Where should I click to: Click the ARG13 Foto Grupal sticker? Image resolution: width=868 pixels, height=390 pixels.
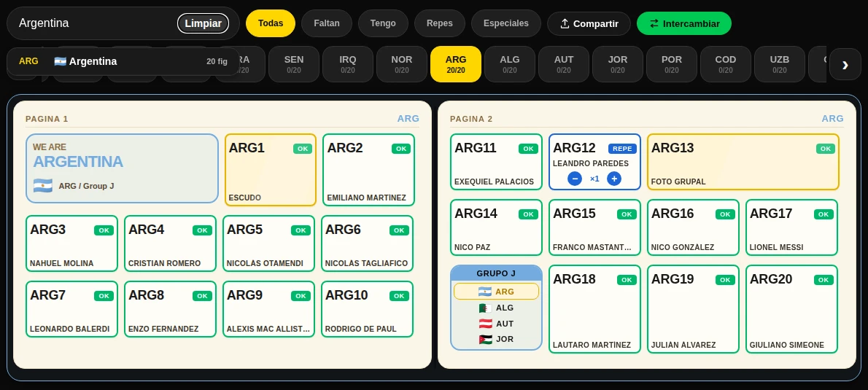point(743,162)
